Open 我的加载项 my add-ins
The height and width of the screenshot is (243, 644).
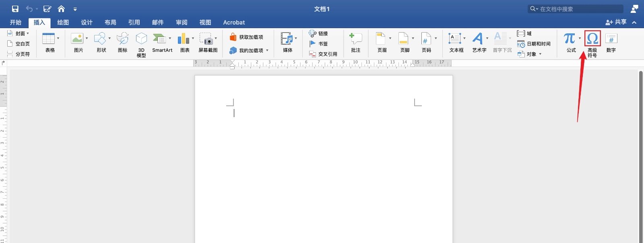pos(248,51)
